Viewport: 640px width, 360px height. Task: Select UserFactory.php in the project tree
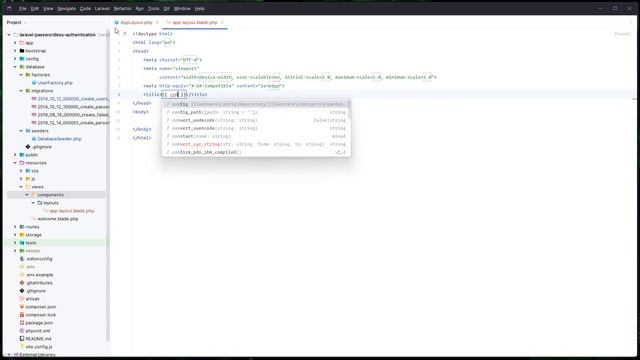(x=55, y=83)
